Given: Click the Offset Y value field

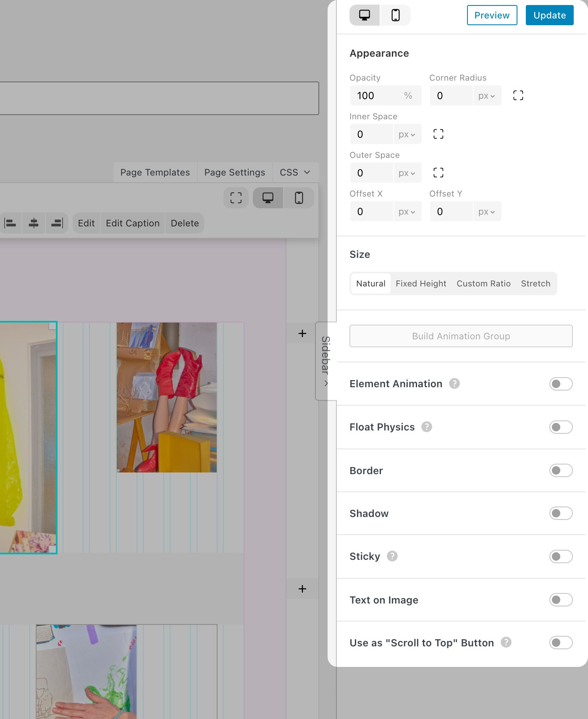Looking at the screenshot, I should (451, 212).
